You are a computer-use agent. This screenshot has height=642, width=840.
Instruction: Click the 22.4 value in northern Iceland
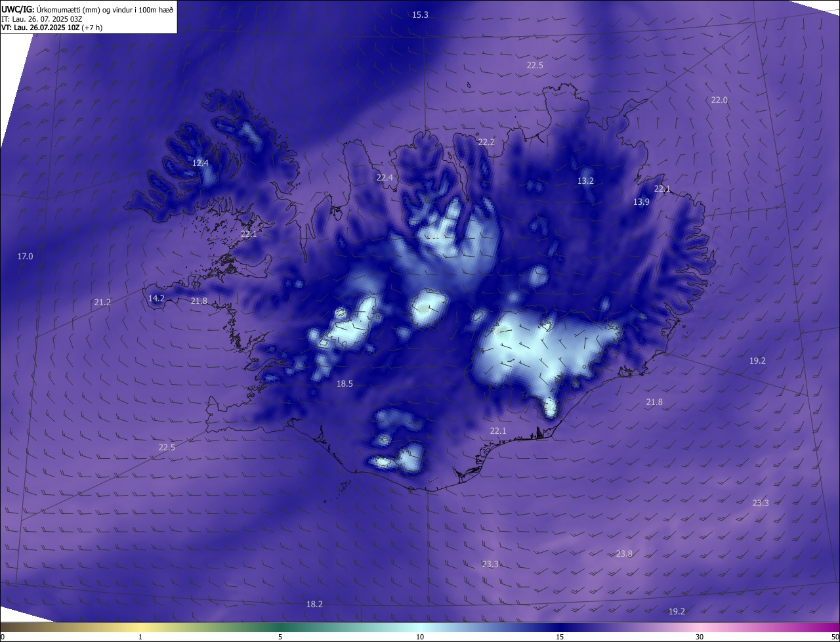(385, 177)
